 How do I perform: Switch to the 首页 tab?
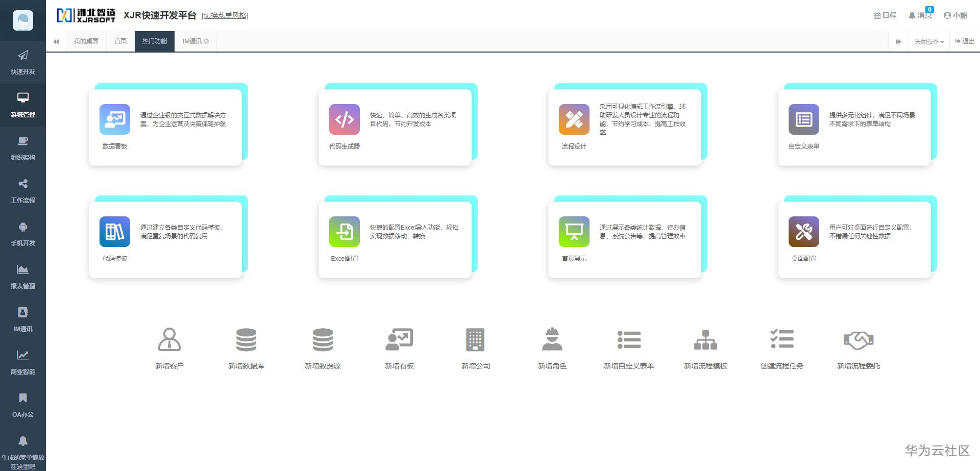pyautogui.click(x=120, y=41)
